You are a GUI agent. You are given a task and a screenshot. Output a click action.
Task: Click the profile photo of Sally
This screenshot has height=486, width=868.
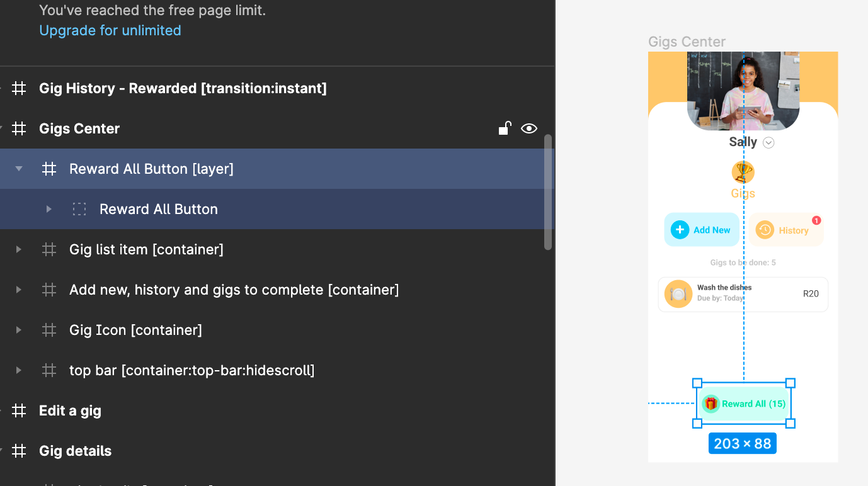click(743, 91)
